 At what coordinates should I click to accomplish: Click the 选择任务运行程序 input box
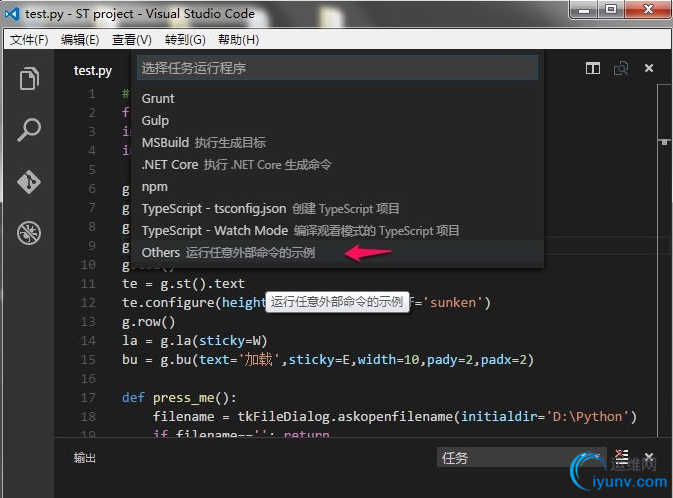[337, 68]
